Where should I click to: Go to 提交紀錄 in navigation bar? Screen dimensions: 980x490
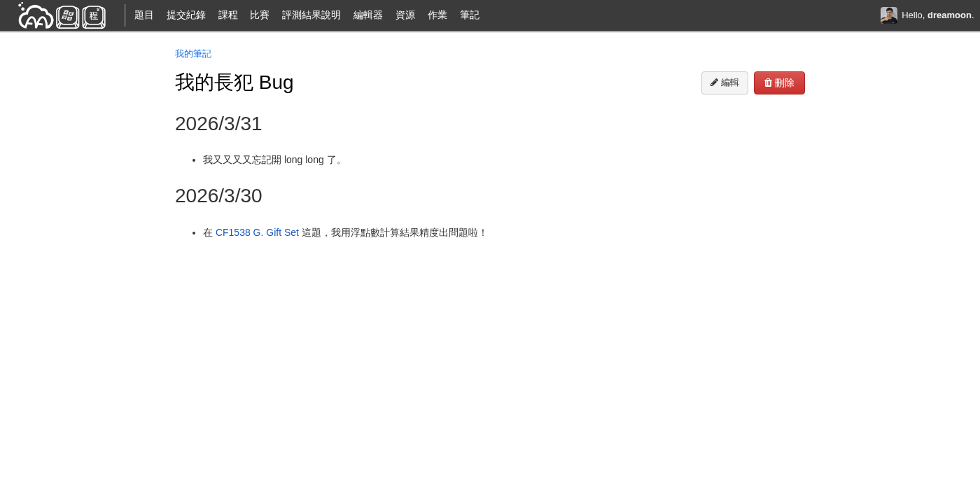click(x=186, y=15)
